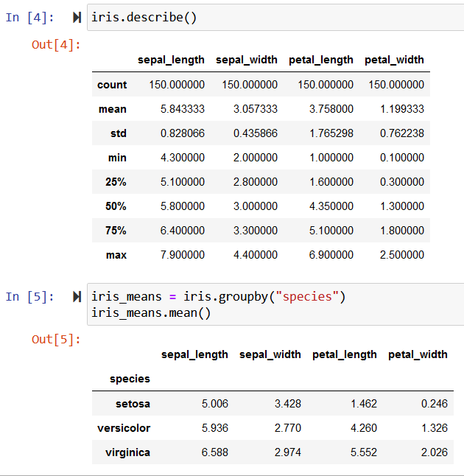Click versicolor value 1.326

coord(435,428)
